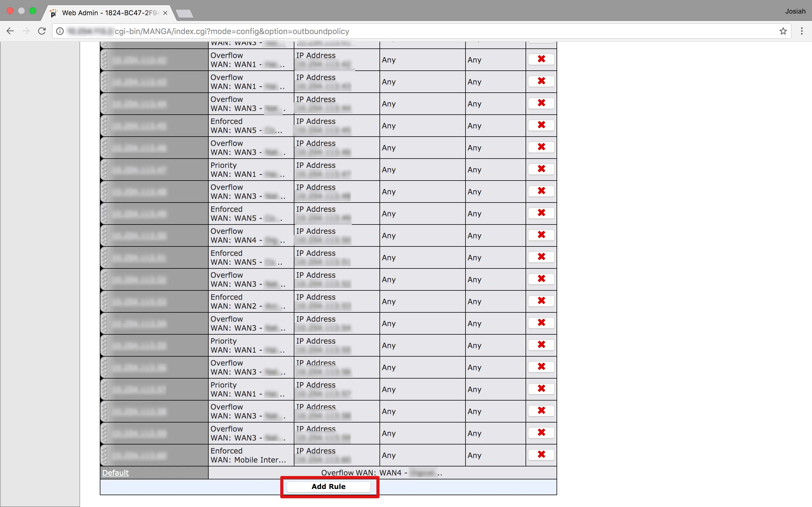Screen dimensions: 812x507
Task: Delete the last Priority WAN1 rule
Action: click(541, 389)
